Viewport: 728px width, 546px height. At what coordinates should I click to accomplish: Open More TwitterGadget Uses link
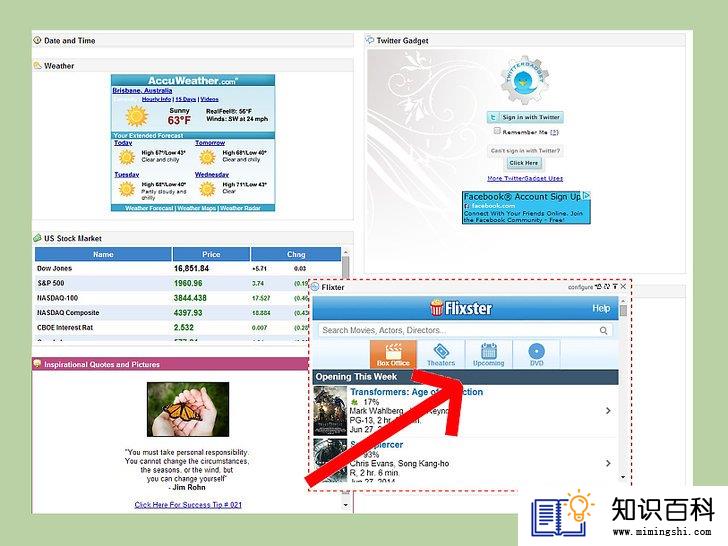click(x=525, y=178)
